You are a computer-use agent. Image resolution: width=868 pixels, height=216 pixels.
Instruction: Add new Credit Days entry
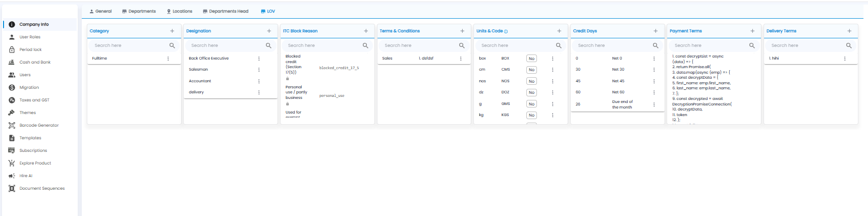(x=656, y=31)
